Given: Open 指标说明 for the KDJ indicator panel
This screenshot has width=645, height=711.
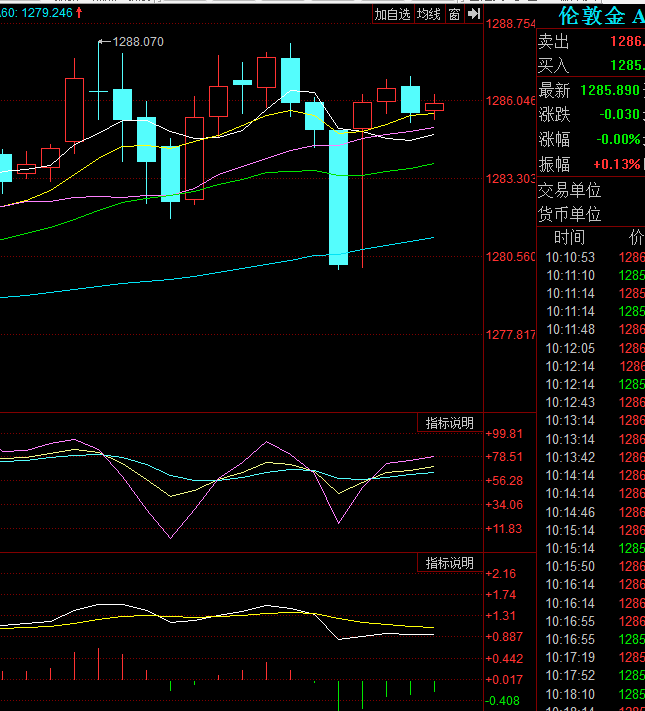Looking at the screenshot, I should 450,424.
